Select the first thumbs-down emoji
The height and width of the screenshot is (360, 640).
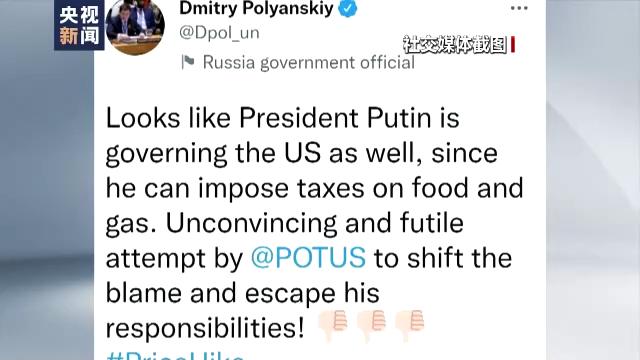[x=333, y=324]
